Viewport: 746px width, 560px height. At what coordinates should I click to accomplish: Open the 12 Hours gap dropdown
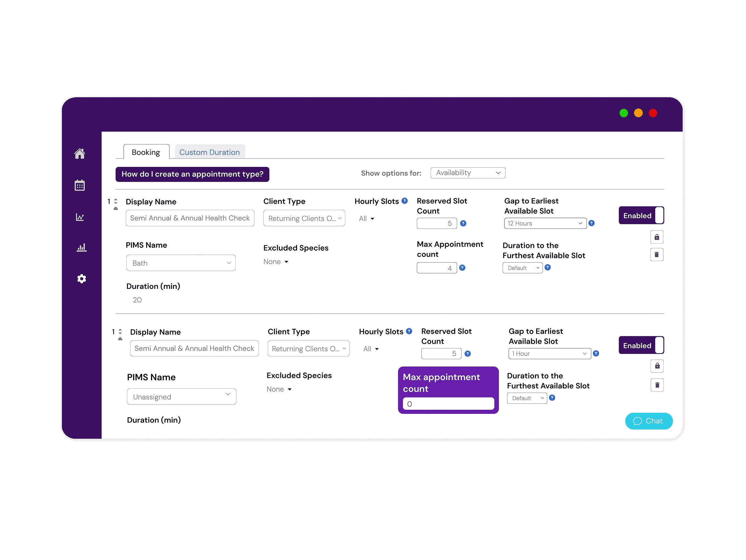(545, 223)
